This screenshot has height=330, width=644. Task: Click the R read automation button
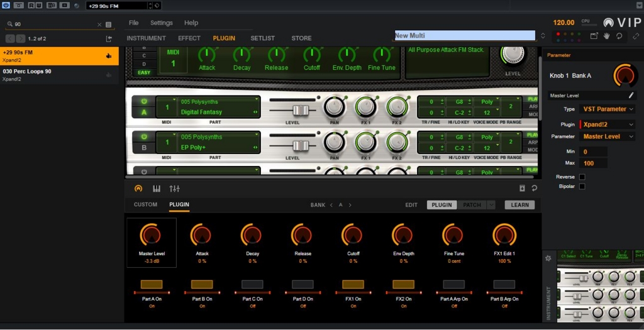31,5
